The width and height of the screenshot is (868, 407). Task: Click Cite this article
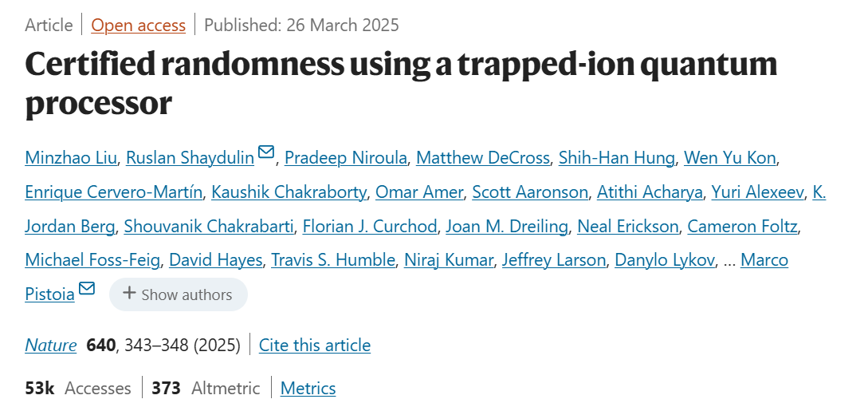point(315,345)
